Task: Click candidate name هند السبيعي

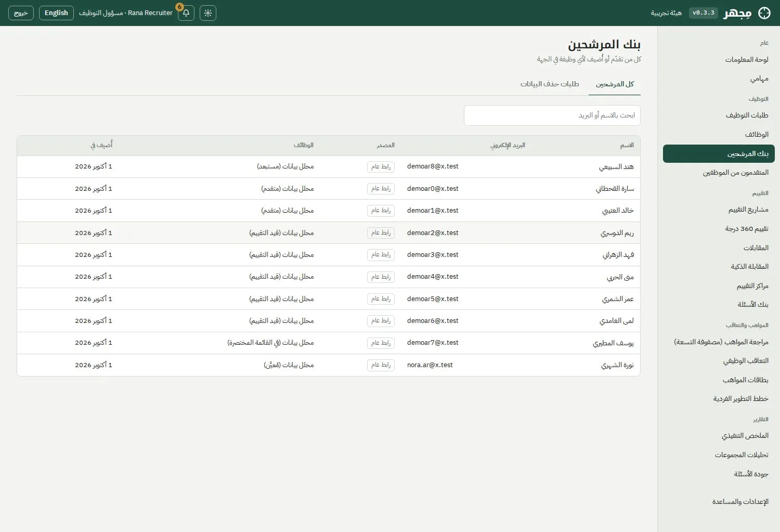Action: click(616, 167)
